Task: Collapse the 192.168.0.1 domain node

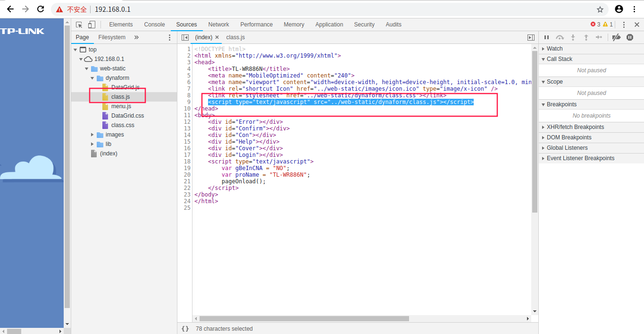Action: 81,59
